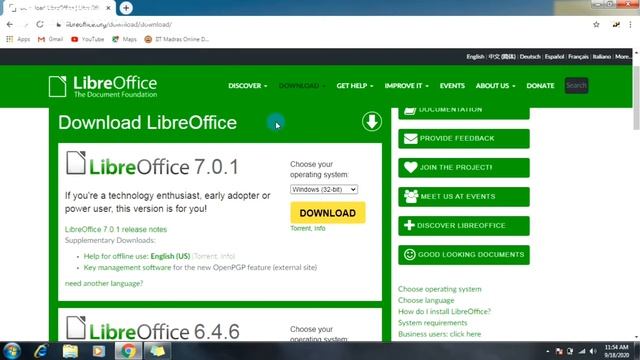Open LibreOffice 7.0.1 release notes link

click(116, 229)
